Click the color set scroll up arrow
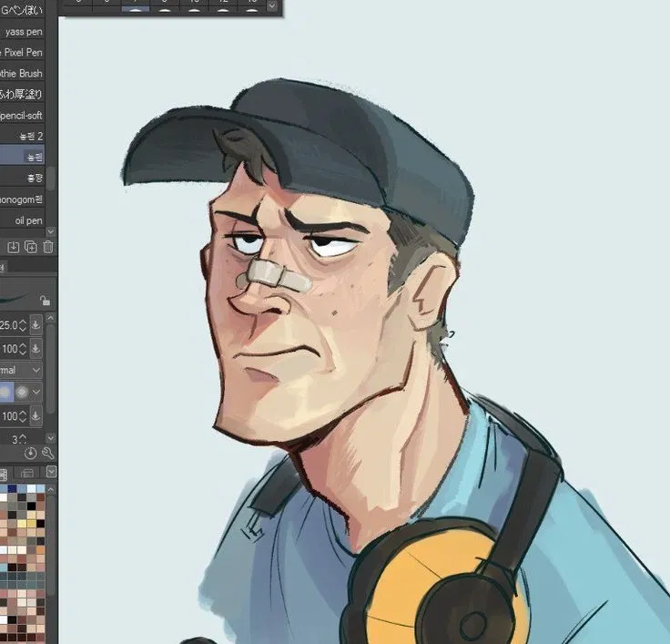Image resolution: width=670 pixels, height=644 pixels. 51,490
